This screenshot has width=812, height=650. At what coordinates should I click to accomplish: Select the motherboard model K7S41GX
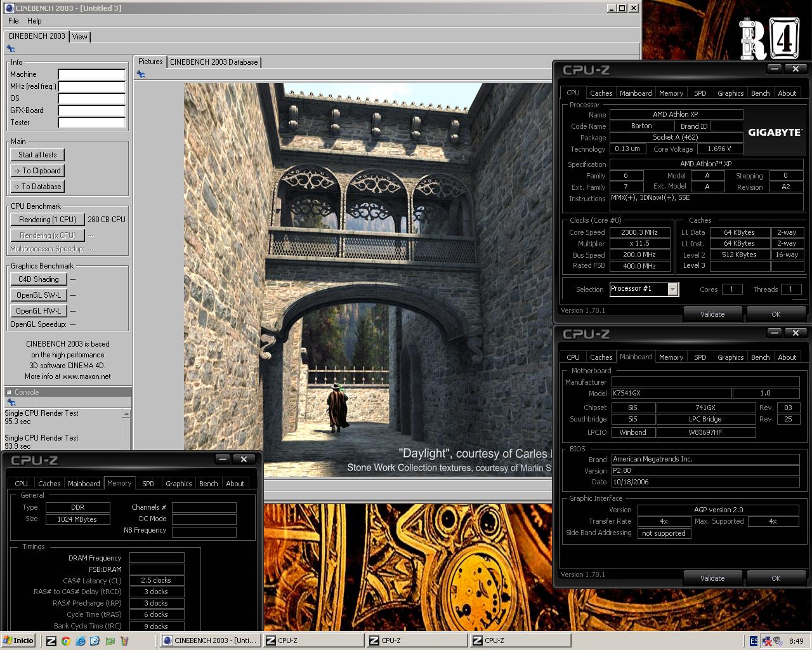point(671,394)
